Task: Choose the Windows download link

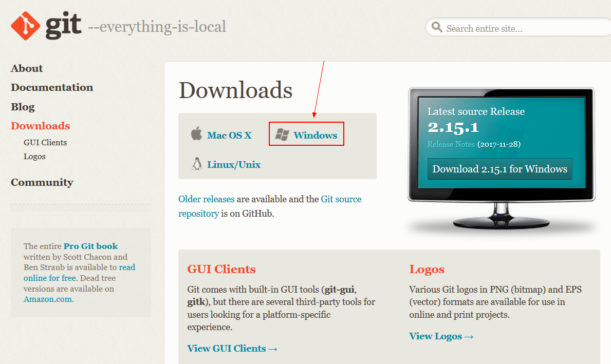Action: [x=315, y=135]
